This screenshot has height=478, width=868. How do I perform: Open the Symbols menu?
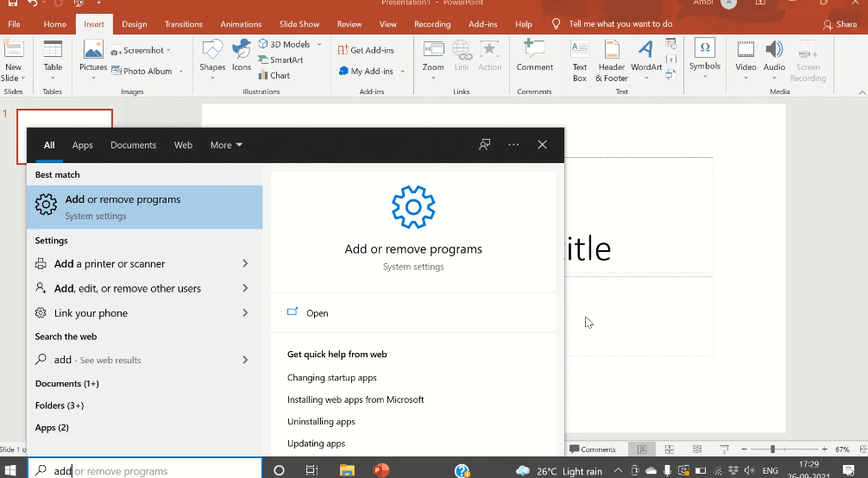705,58
